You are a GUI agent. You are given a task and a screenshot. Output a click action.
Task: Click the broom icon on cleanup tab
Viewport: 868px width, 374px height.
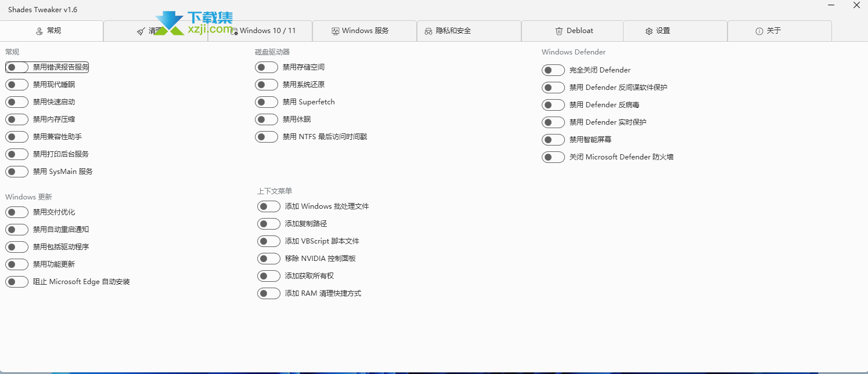(141, 31)
